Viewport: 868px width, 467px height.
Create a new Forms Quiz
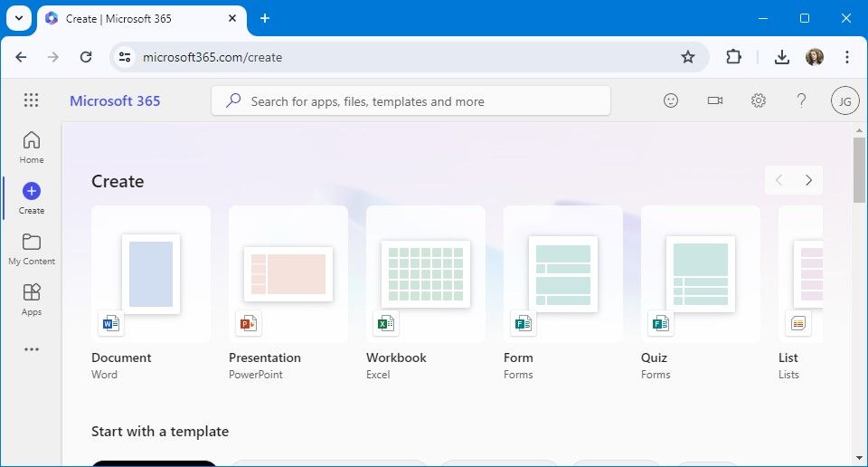(x=700, y=293)
